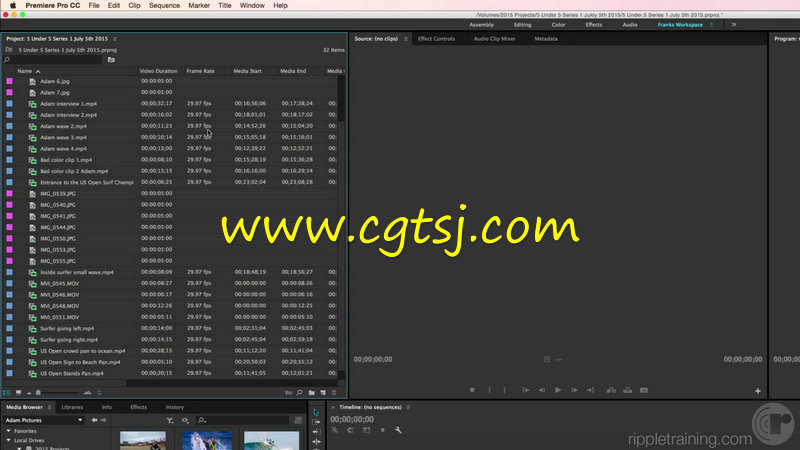Click the Overwrite edit button
The height and width of the screenshot is (450, 800).
click(x=628, y=390)
